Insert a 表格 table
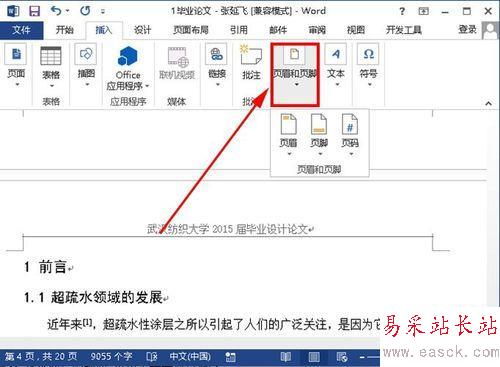 click(x=51, y=67)
